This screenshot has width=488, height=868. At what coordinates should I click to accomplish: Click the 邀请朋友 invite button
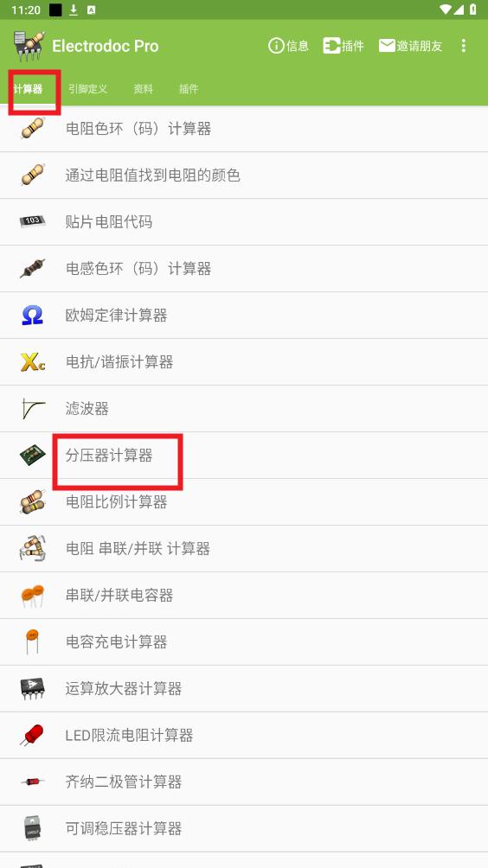(410, 46)
